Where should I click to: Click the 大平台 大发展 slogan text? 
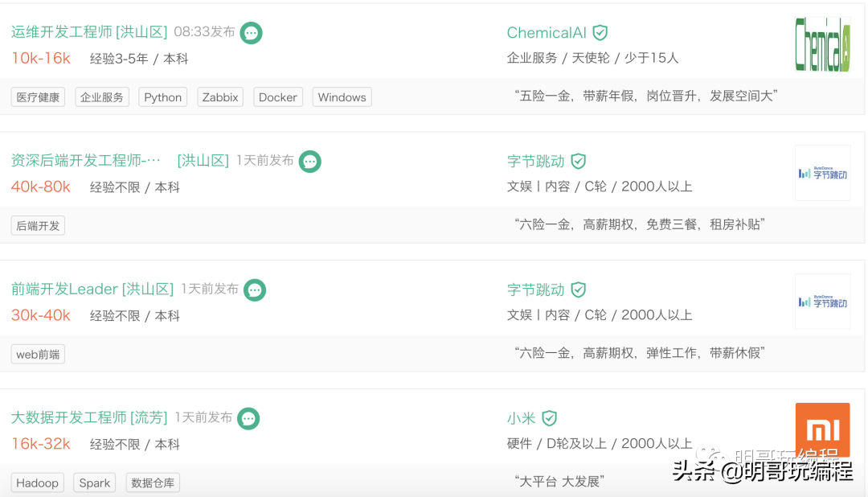[x=559, y=482]
